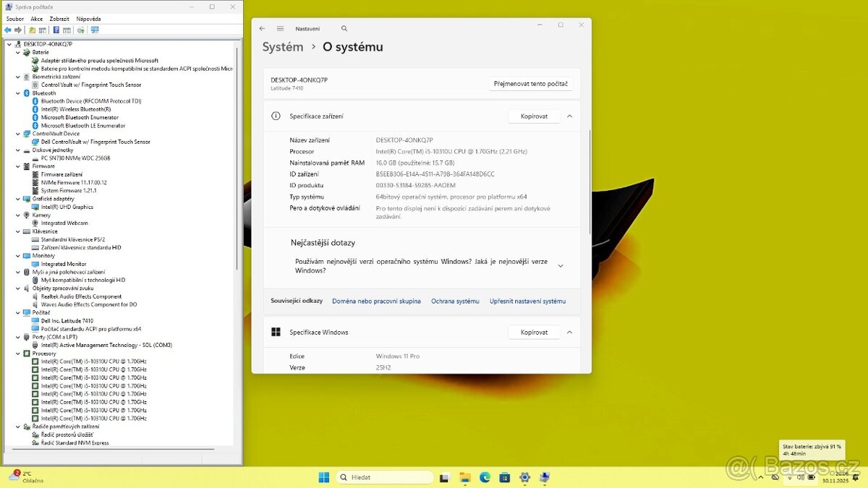Screen dimensions: 868x488
Task: Open the Akce menu
Action: click(x=35, y=18)
